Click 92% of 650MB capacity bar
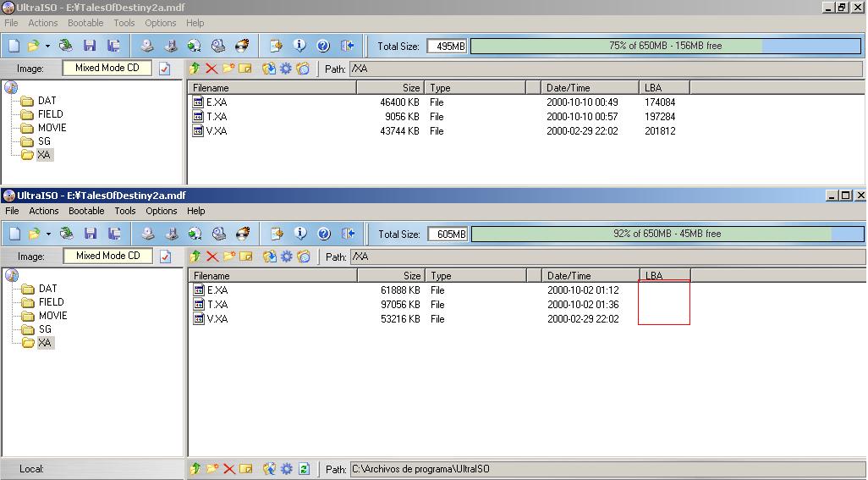 point(667,234)
